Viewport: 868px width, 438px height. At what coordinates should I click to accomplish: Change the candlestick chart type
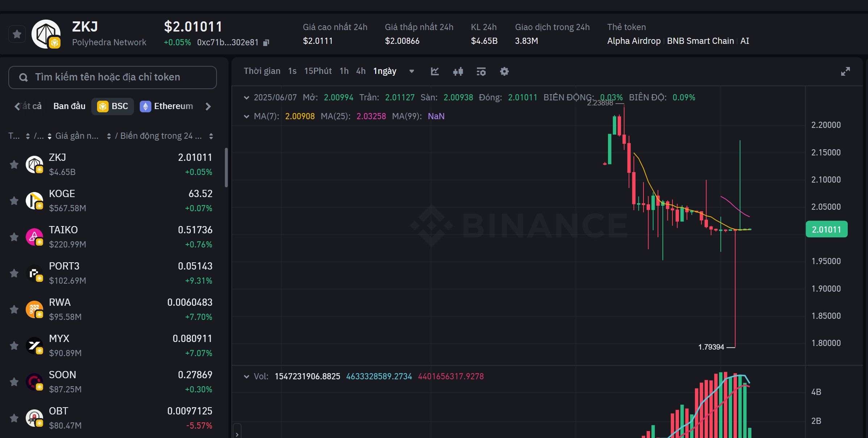pos(458,71)
